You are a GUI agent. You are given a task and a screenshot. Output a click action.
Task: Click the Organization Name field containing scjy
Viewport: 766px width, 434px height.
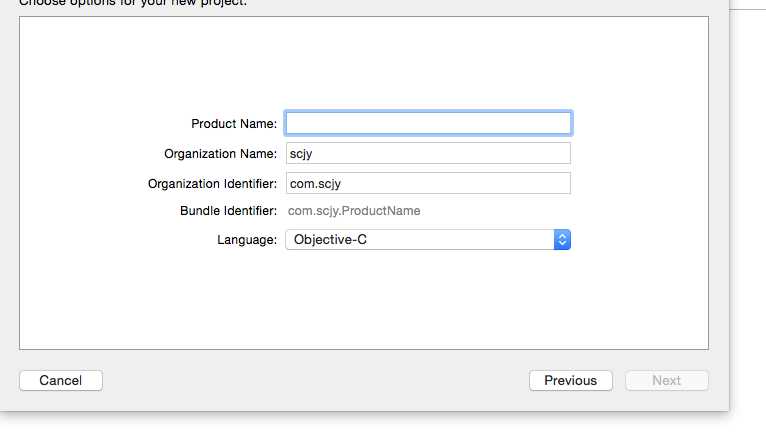point(428,153)
